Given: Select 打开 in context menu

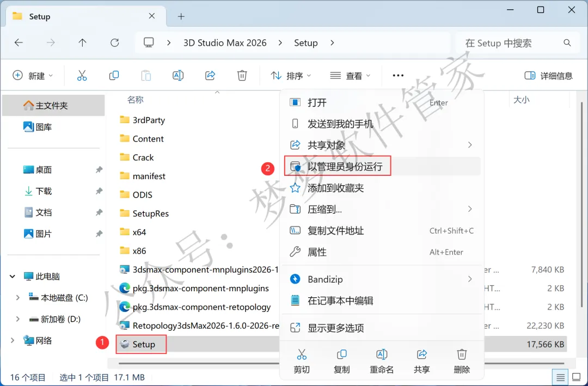Looking at the screenshot, I should [382, 102].
